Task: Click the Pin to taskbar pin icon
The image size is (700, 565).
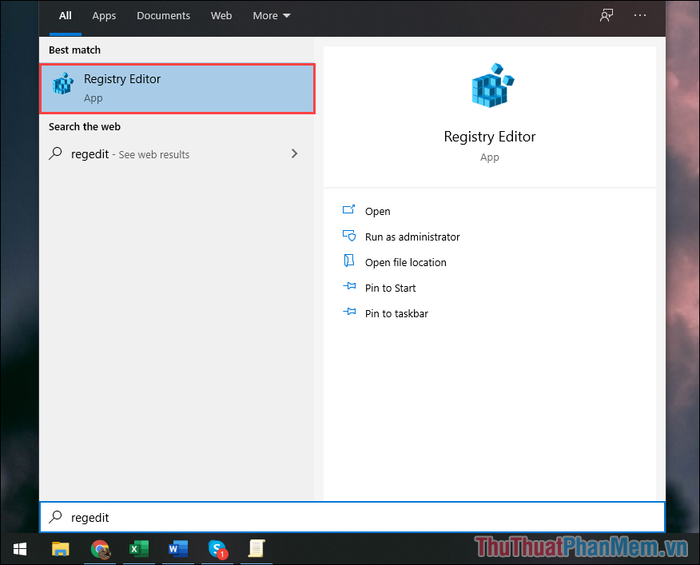Action: [349, 312]
